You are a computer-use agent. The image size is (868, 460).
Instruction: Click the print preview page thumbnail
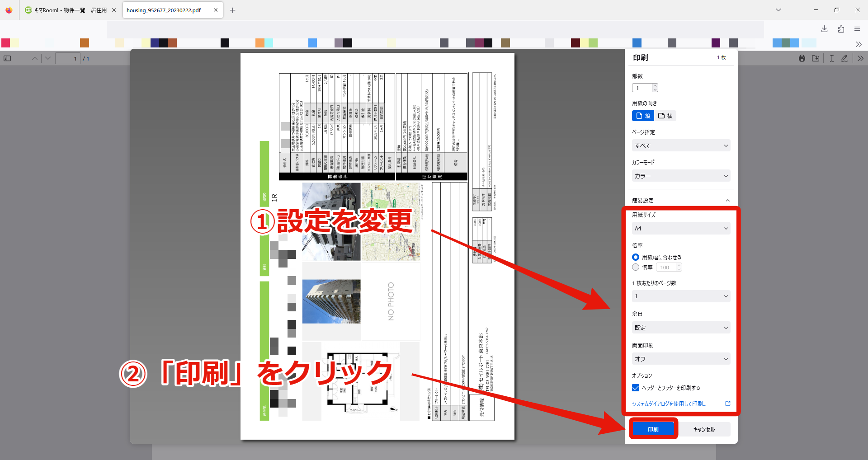377,246
